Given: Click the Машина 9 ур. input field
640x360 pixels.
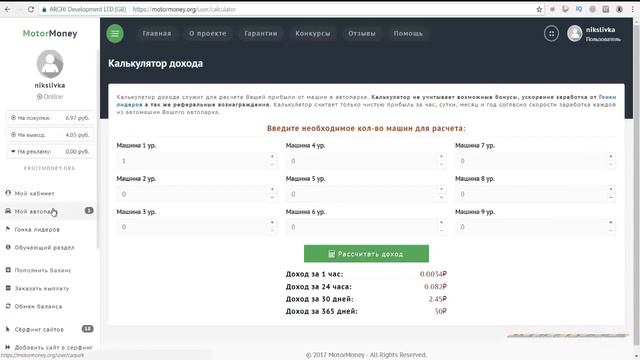Looking at the screenshot, I should click(x=535, y=227).
